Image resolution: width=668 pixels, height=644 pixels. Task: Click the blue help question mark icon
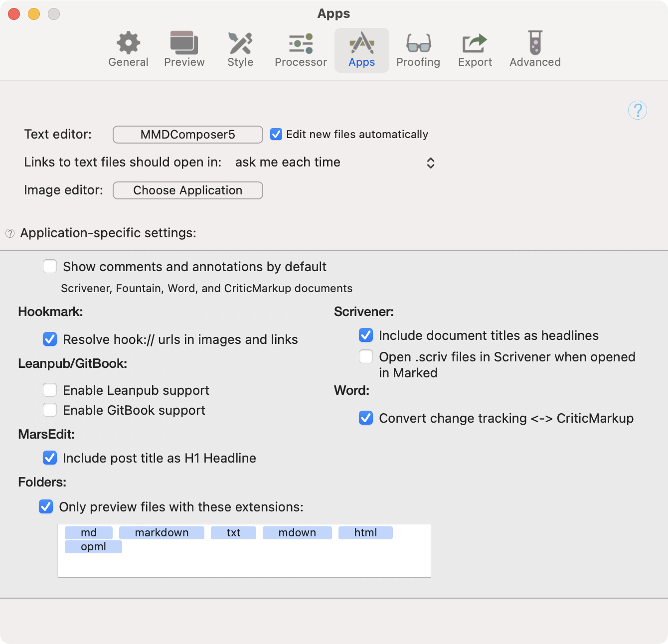pos(638,110)
